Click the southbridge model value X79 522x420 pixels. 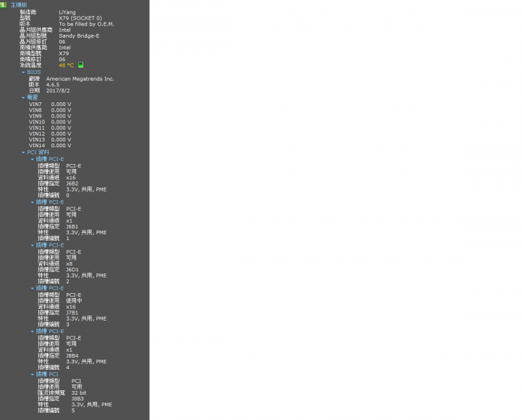64,54
